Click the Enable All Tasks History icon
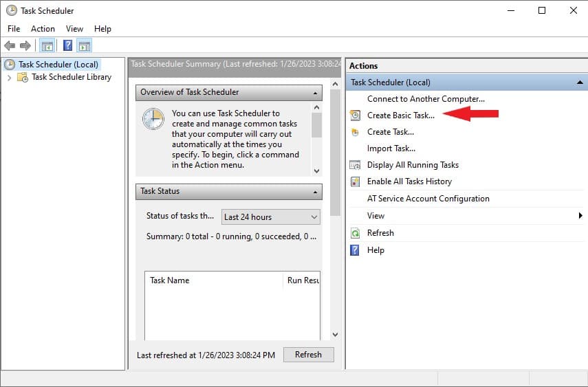The image size is (588, 387). coord(355,181)
